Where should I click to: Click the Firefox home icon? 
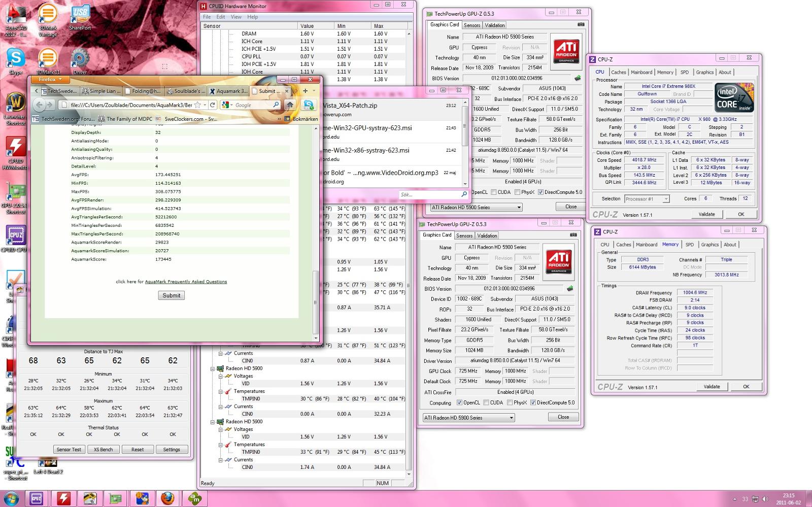coord(290,105)
